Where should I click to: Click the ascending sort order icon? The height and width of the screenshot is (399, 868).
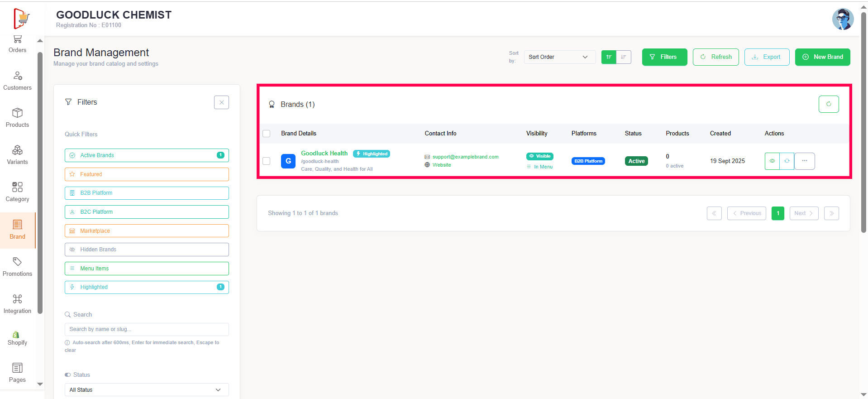click(x=609, y=57)
